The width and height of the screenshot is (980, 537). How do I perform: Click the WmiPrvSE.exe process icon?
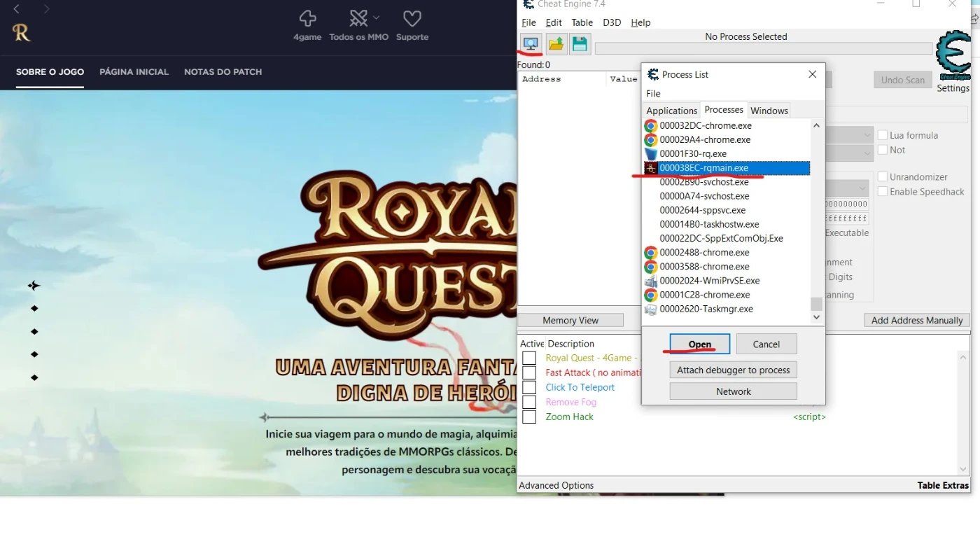[x=651, y=281]
